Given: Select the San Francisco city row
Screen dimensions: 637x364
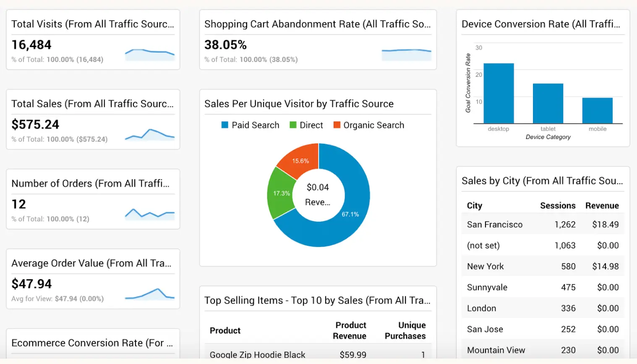Looking at the screenshot, I should point(495,224).
